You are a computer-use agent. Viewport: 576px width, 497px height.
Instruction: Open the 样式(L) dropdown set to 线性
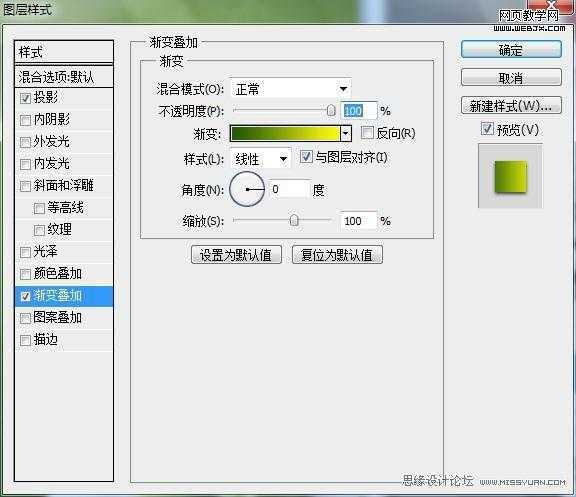(x=260, y=159)
